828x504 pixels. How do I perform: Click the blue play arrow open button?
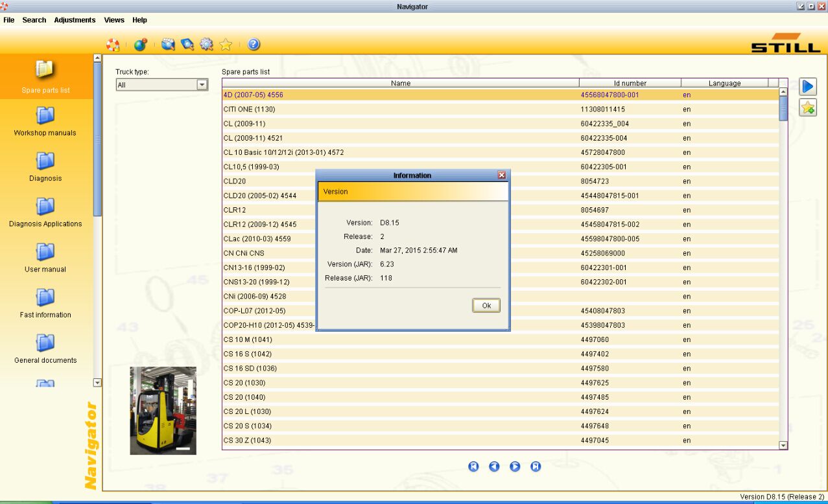[808, 87]
